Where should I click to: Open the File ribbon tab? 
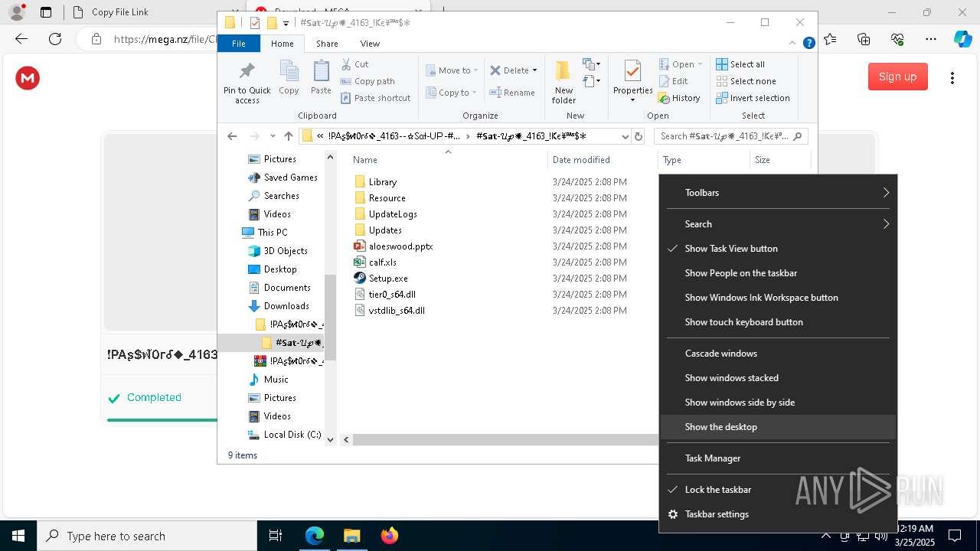[239, 44]
